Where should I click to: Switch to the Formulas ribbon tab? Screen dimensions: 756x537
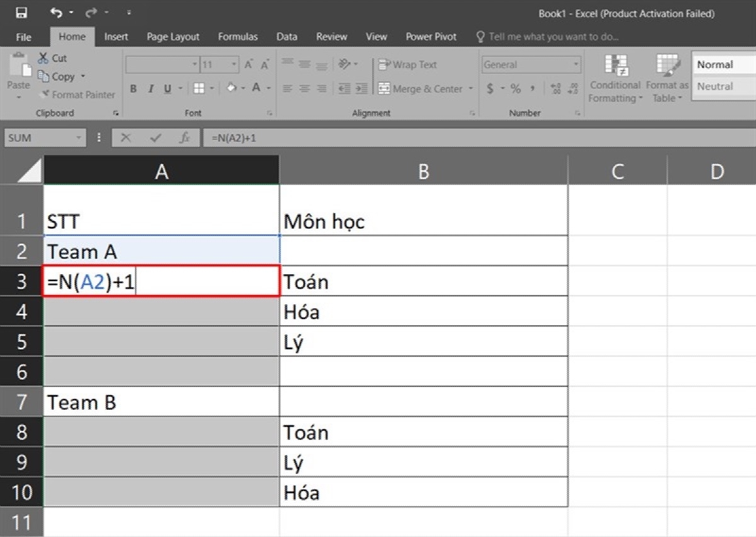pos(238,37)
